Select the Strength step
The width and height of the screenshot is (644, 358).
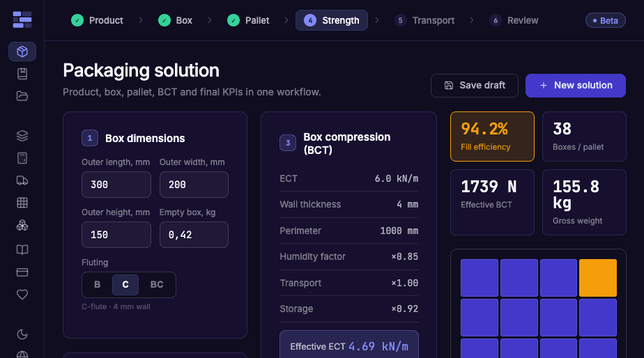tap(332, 20)
